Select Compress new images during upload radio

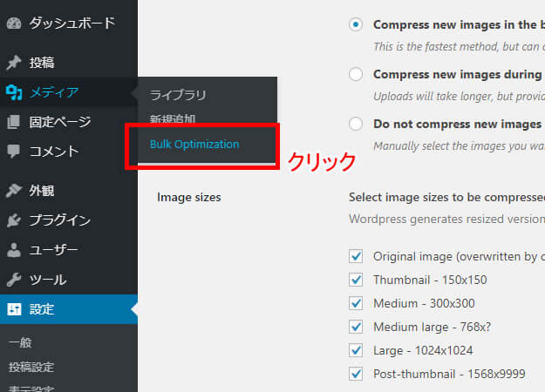click(356, 74)
